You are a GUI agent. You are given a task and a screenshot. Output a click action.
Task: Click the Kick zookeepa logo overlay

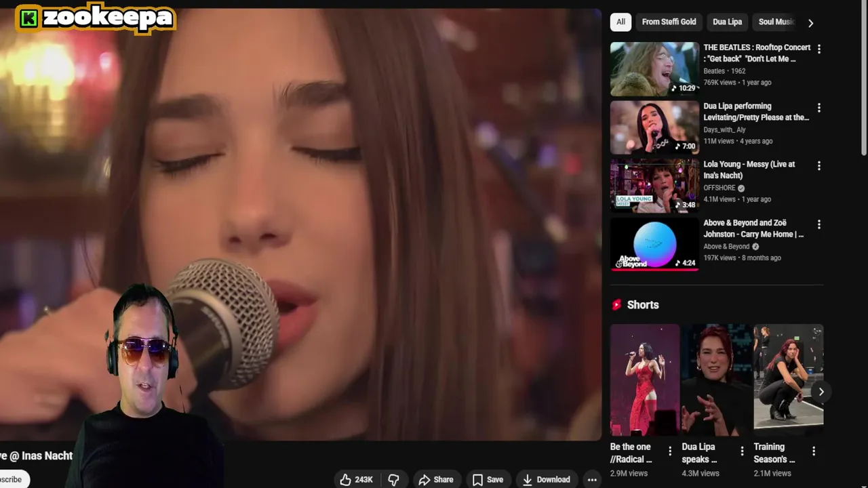[x=95, y=18]
